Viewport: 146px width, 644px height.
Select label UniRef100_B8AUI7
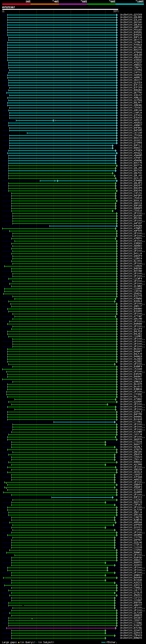point(131,148)
